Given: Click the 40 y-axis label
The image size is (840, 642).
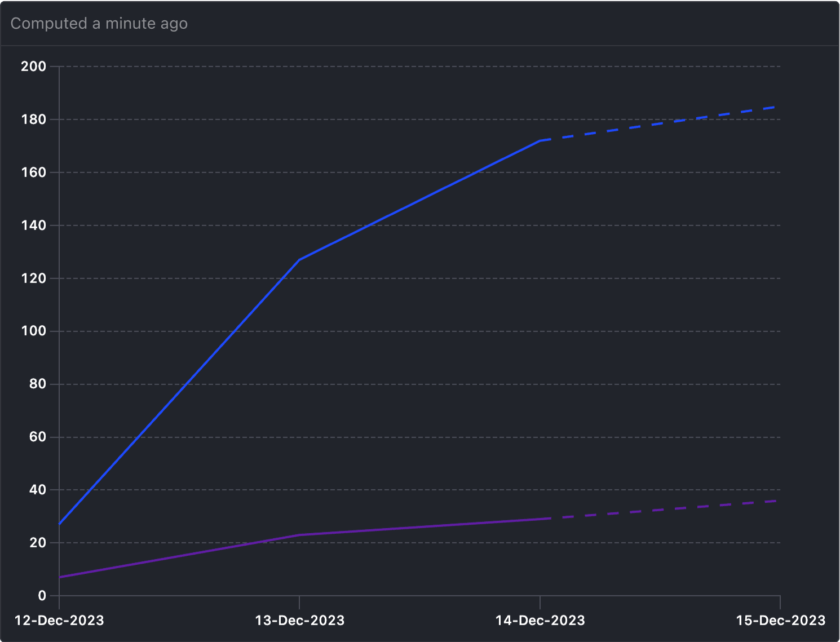Looking at the screenshot, I should (x=38, y=490).
